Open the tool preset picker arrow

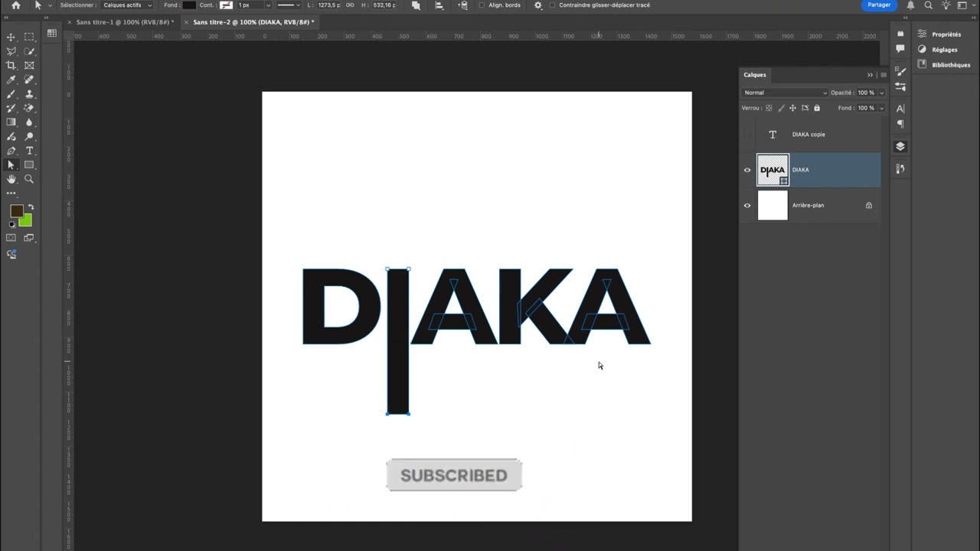tap(50, 5)
